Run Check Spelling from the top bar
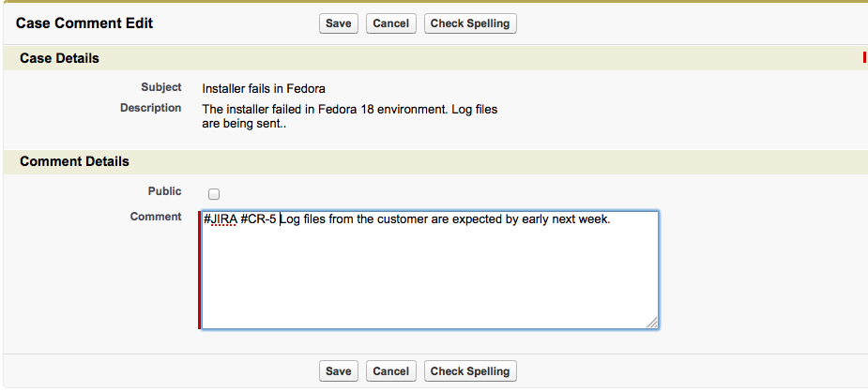Image resolution: width=868 pixels, height=392 pixels. (x=470, y=23)
